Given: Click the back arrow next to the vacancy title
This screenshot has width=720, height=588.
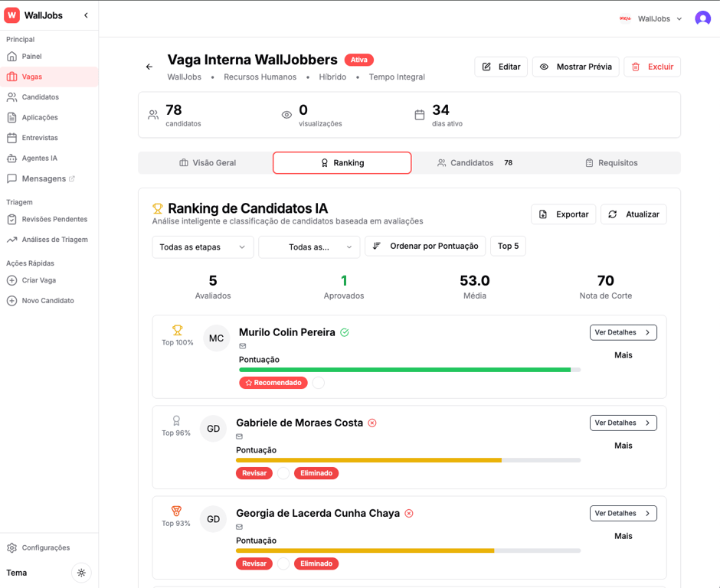Looking at the screenshot, I should (149, 67).
